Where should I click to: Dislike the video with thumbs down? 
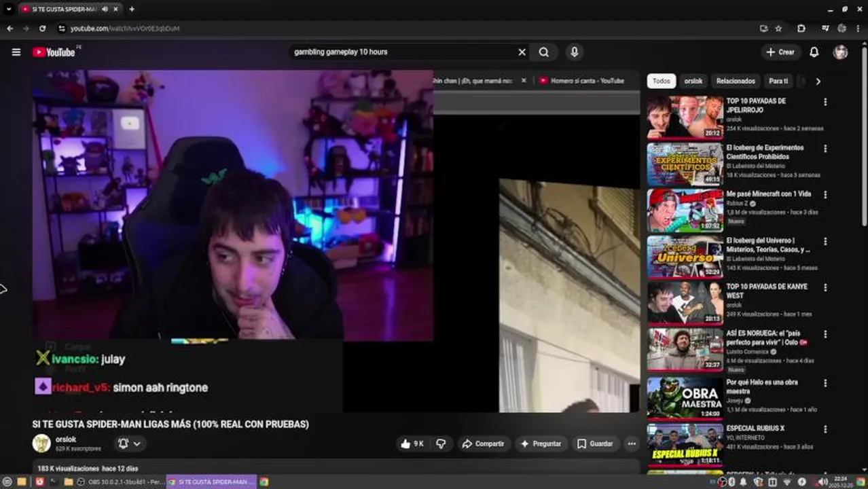point(441,443)
